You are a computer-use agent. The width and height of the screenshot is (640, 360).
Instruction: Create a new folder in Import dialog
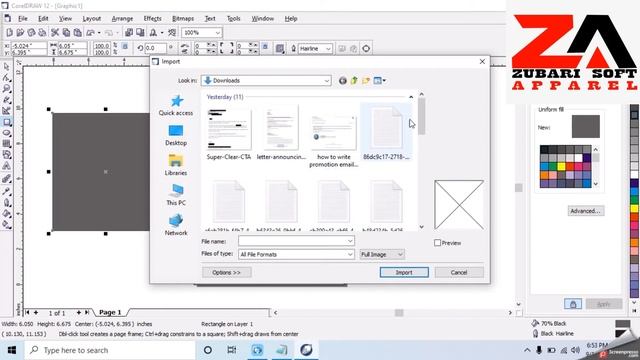(x=366, y=81)
